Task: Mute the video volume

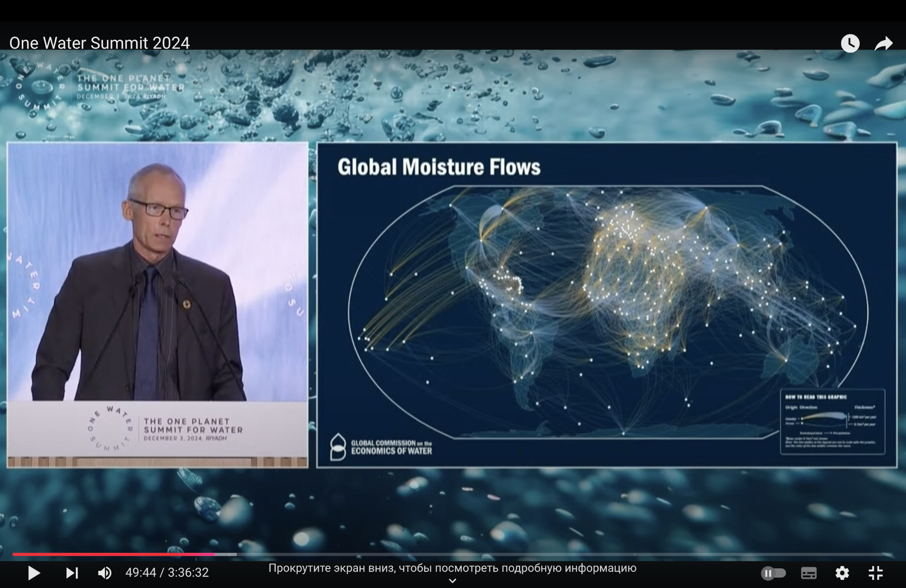Action: tap(105, 573)
